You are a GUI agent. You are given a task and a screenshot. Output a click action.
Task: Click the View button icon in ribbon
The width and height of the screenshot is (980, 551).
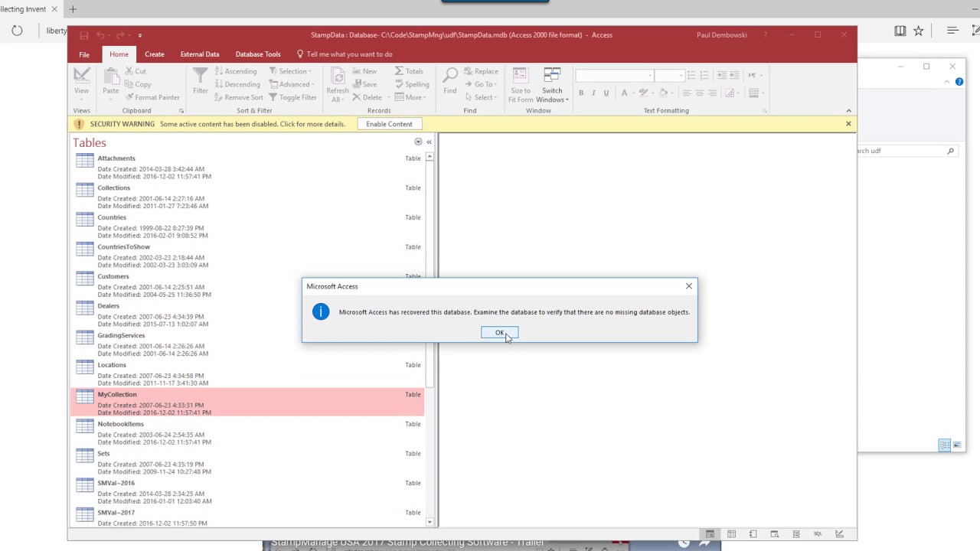[x=81, y=76]
